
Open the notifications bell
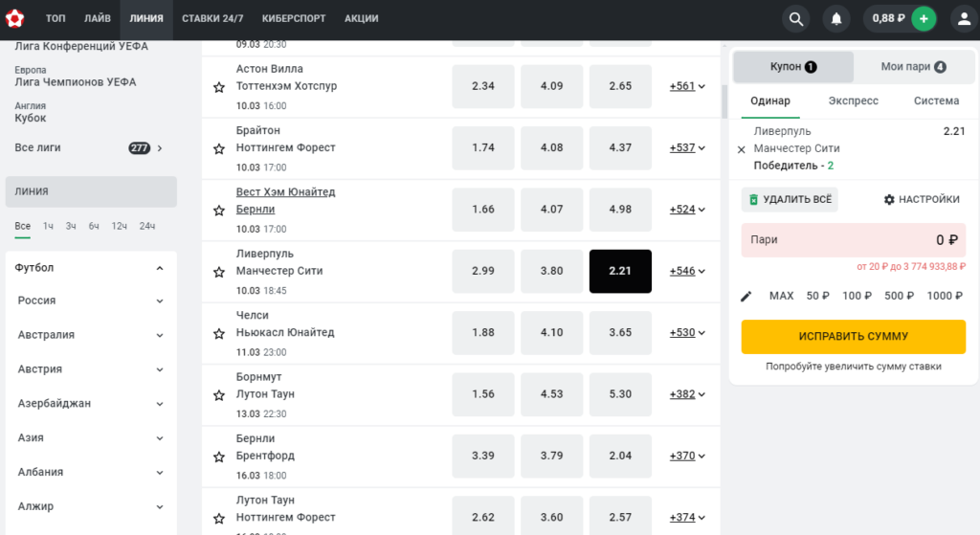pyautogui.click(x=836, y=19)
